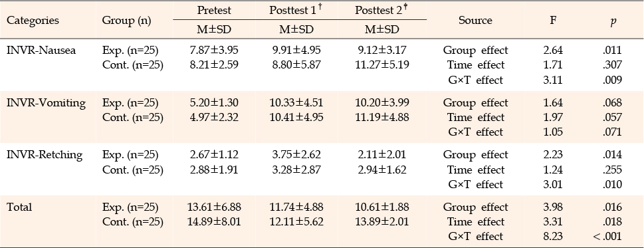
Task: Click the F column header
Action: 553,20
